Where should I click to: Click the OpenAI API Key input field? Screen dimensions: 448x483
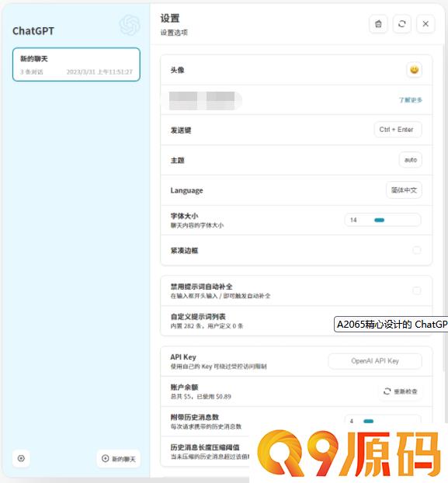375,361
